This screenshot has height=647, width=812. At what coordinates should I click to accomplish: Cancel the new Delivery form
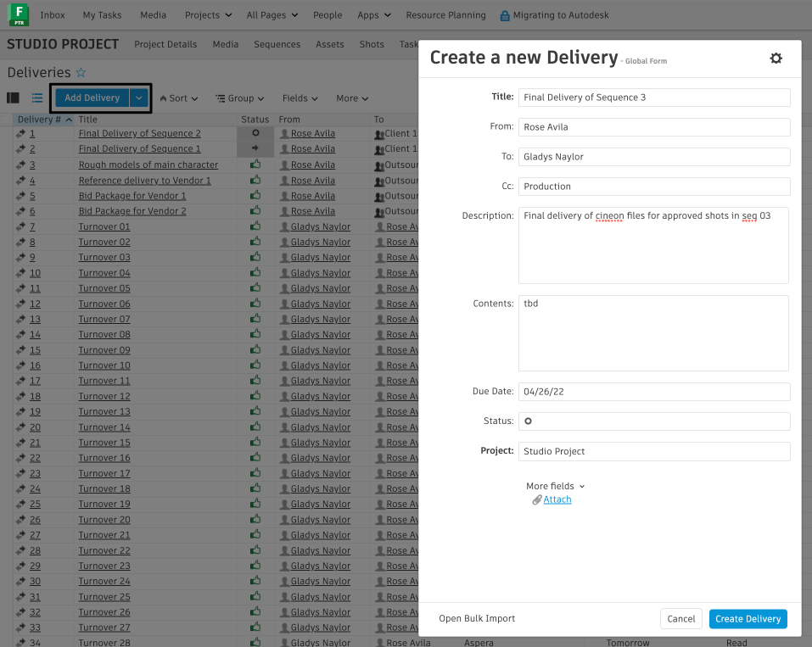[681, 618]
